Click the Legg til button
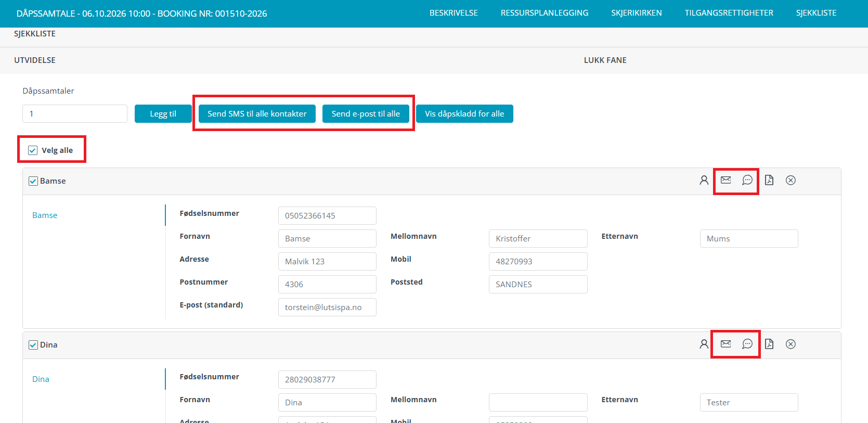 [163, 114]
